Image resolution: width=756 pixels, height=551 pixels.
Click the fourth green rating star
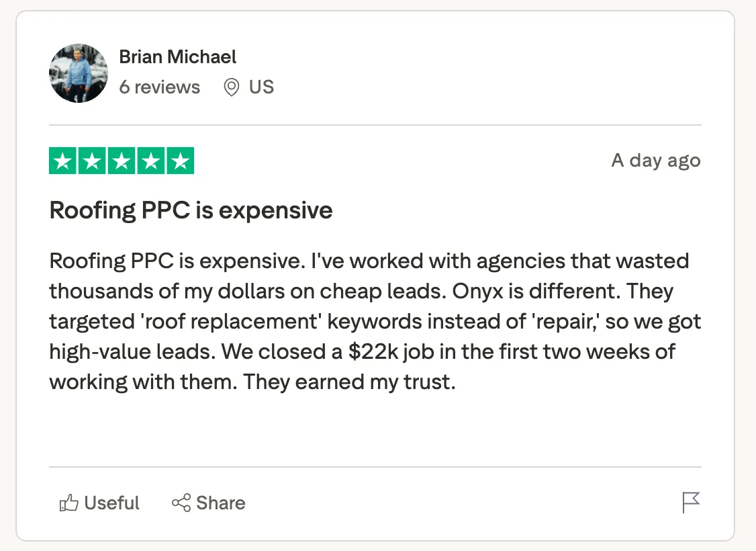151,161
